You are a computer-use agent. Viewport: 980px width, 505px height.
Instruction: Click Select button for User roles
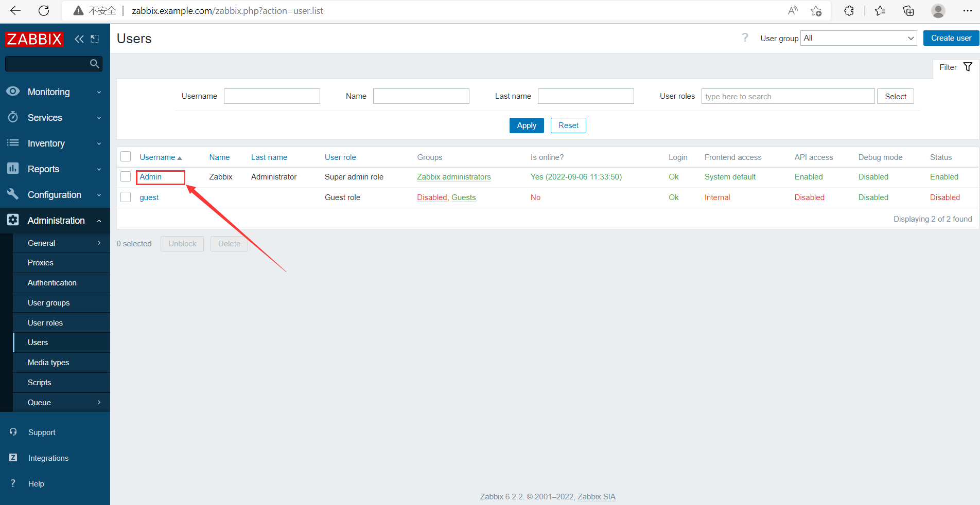(x=896, y=96)
